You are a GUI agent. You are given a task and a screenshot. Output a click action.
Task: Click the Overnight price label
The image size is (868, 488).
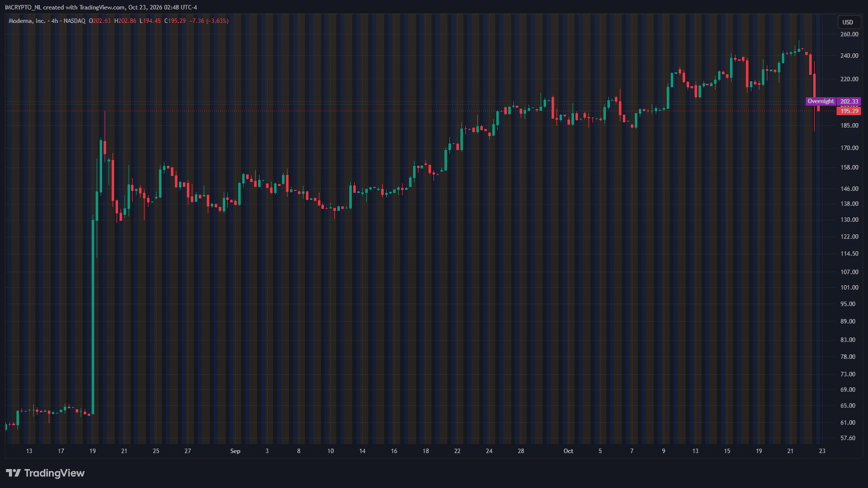(x=821, y=101)
